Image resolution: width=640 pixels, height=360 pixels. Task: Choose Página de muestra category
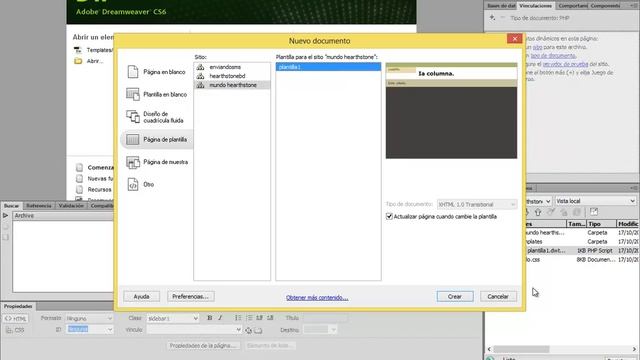(156, 162)
